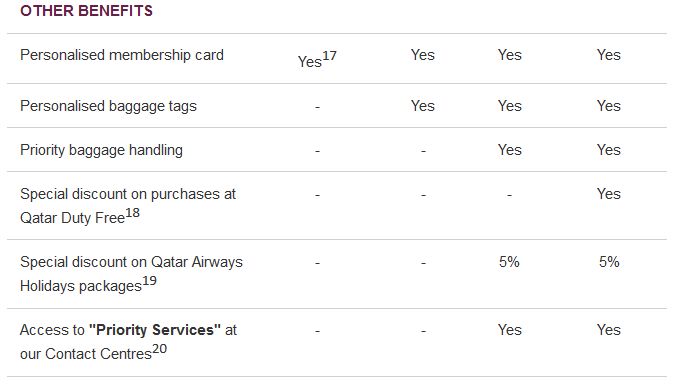Click the Qatar Duty Free footnote 18
Viewport: 677px width, 385px height.
133,213
